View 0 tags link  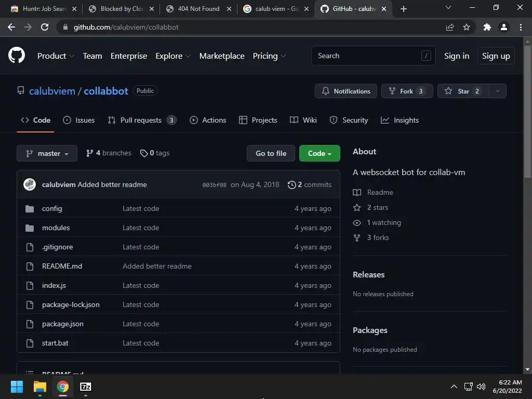coord(155,153)
